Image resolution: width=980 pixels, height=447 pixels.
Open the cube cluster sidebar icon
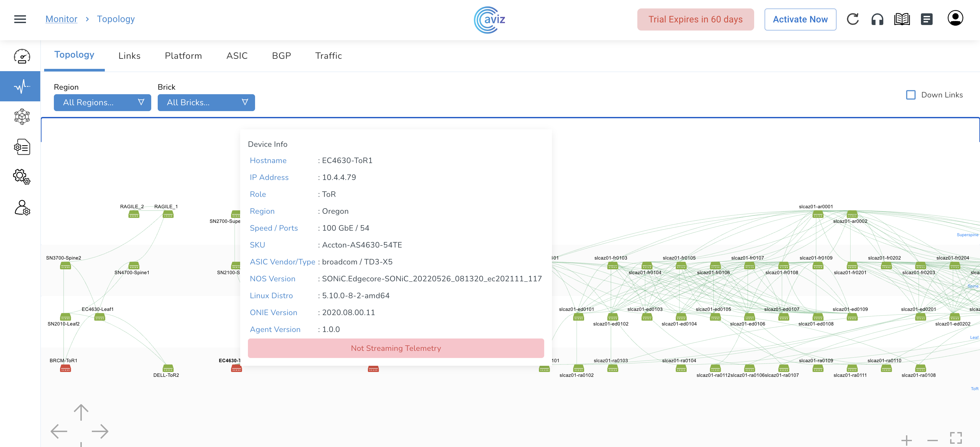pyautogui.click(x=22, y=117)
